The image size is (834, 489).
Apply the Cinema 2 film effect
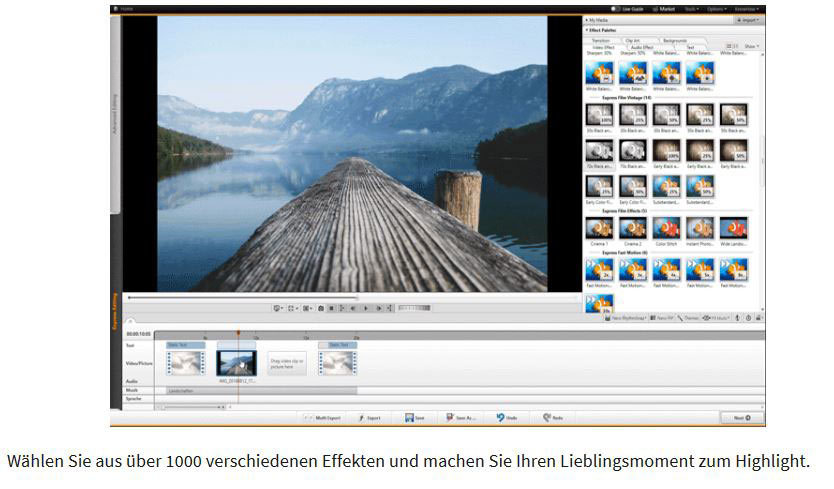(x=633, y=228)
